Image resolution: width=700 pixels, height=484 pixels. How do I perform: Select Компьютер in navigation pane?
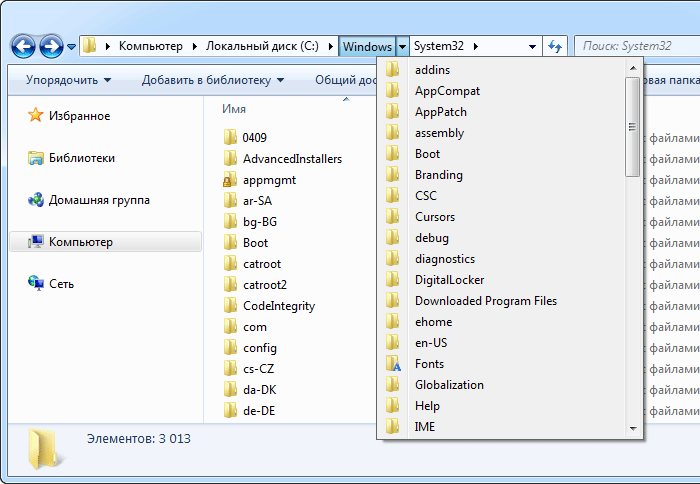pos(105,242)
